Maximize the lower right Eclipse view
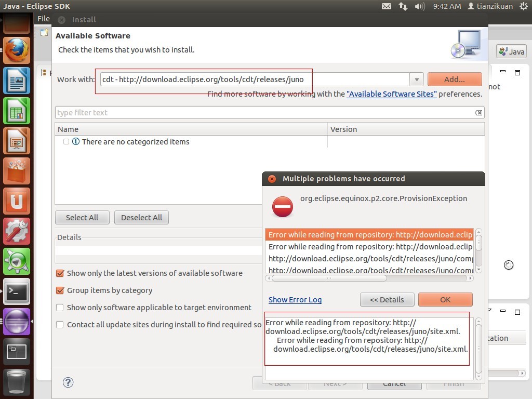This screenshot has height=399, width=532. [517, 312]
